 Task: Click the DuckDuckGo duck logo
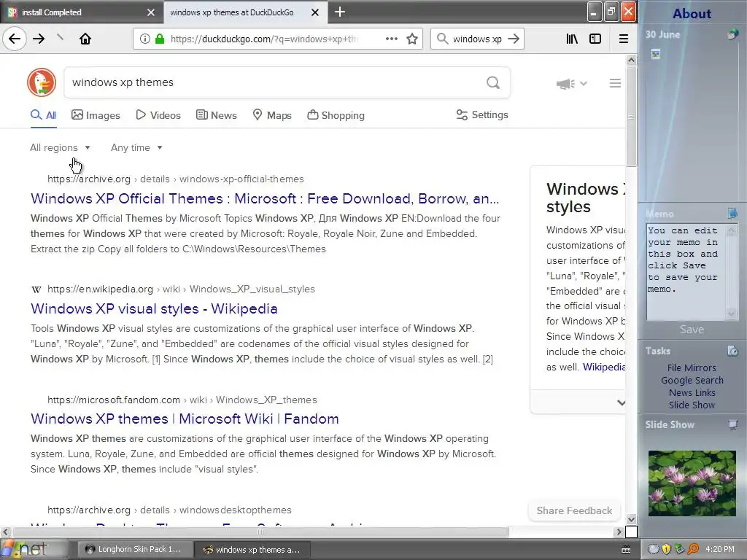pos(42,82)
